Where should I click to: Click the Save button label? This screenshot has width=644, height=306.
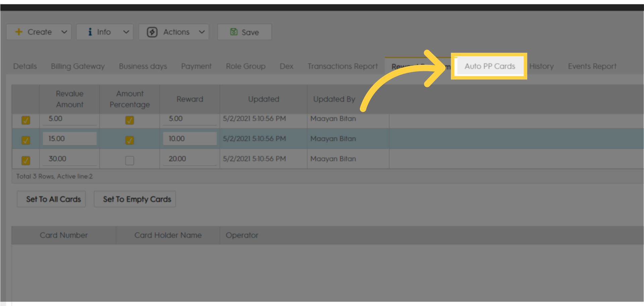coord(250,32)
